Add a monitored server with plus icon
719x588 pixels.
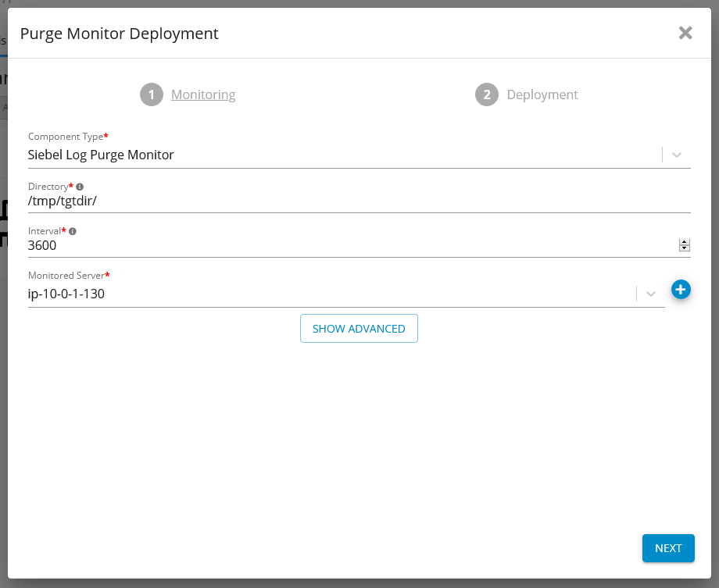(681, 290)
